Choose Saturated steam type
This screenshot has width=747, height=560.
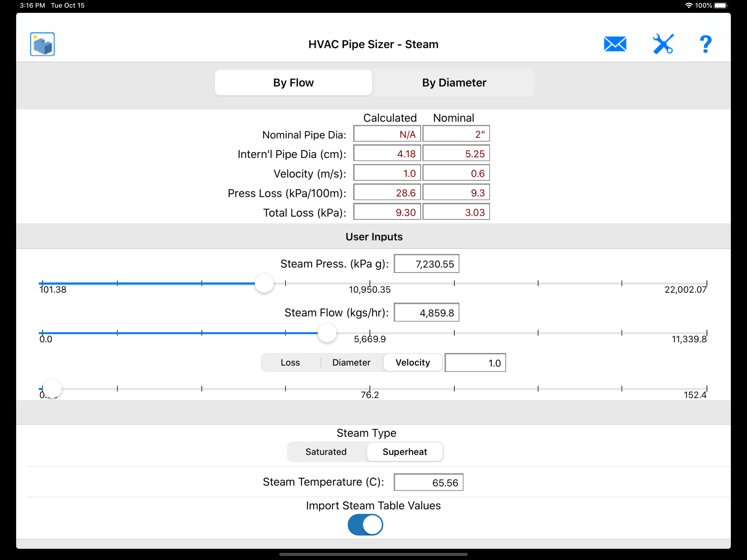pyautogui.click(x=326, y=451)
